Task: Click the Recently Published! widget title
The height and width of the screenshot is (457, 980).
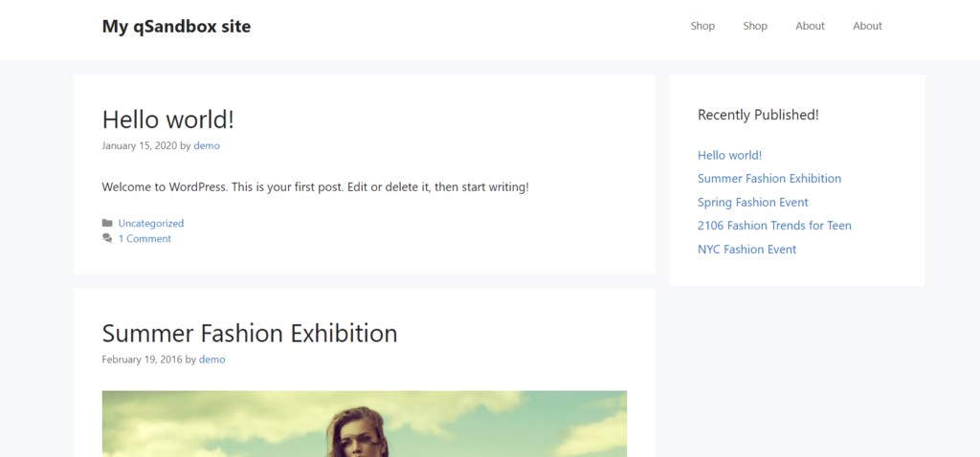Action: tap(758, 115)
